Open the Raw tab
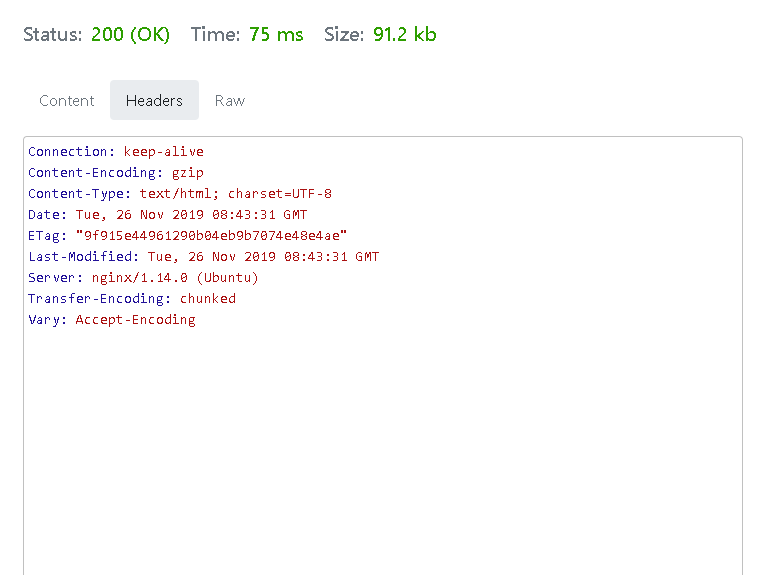Image resolution: width=760 pixels, height=575 pixels. click(x=230, y=100)
